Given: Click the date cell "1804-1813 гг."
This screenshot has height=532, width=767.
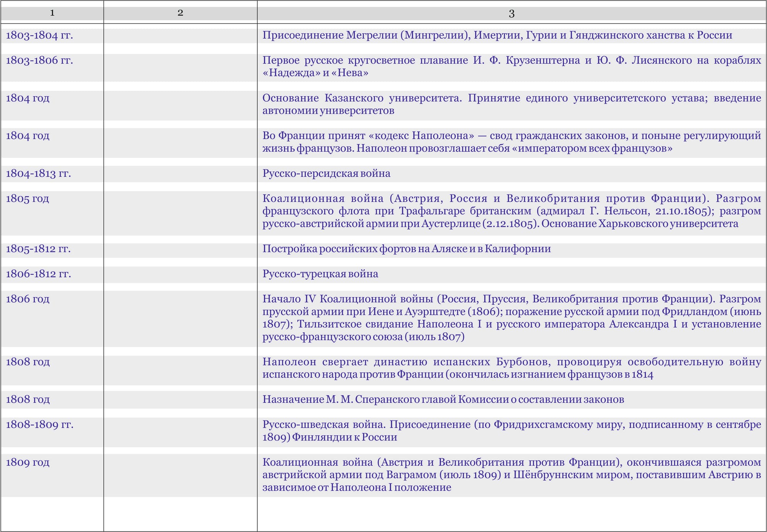Looking at the screenshot, I should tap(38, 173).
